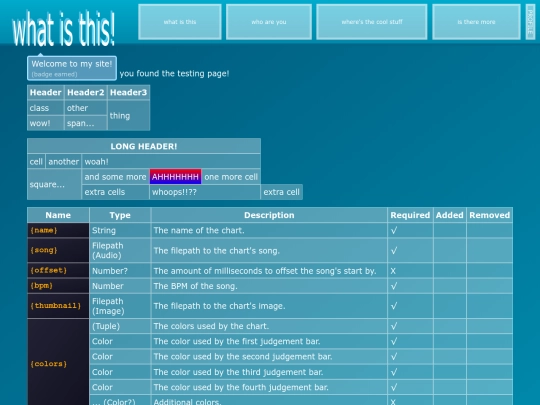Click 'The colors used by the chart.' description
This screenshot has width=540, height=405.
pyautogui.click(x=269, y=326)
